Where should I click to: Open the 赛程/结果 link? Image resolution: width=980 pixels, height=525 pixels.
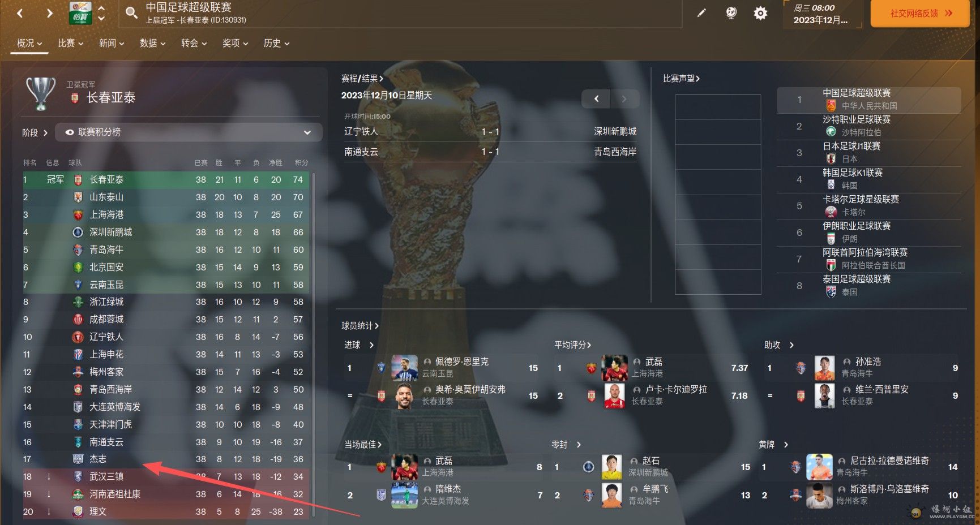coord(362,79)
